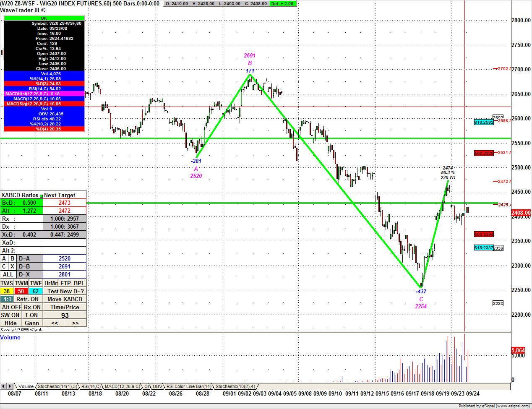The height and width of the screenshot is (409, 532).
Task: Click the wave point B label 2691
Action: [250, 55]
